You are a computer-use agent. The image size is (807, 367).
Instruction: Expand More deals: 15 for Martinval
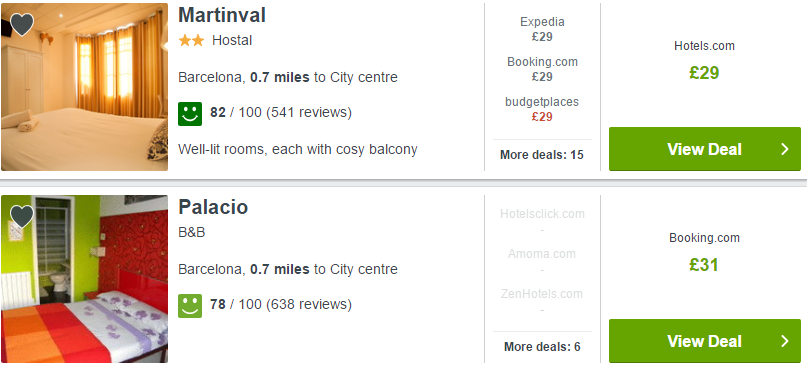542,155
